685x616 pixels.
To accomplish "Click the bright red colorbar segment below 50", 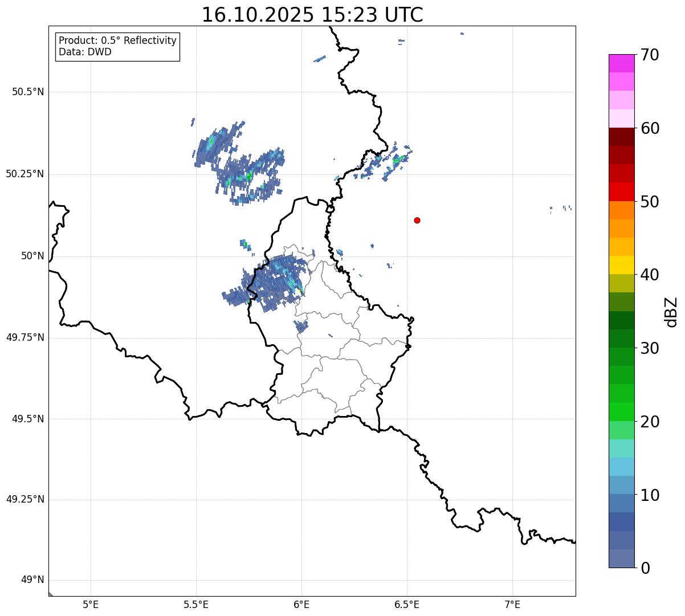I will click(621, 192).
